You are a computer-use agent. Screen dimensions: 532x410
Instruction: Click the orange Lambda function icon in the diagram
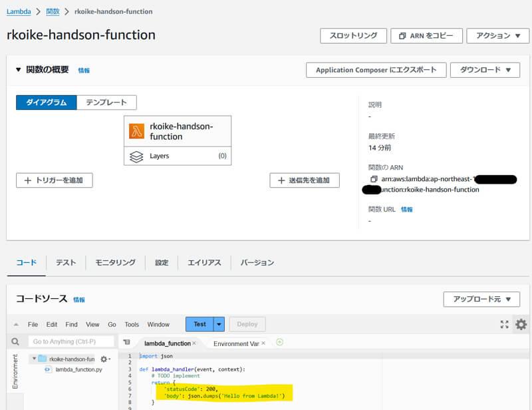tap(136, 131)
